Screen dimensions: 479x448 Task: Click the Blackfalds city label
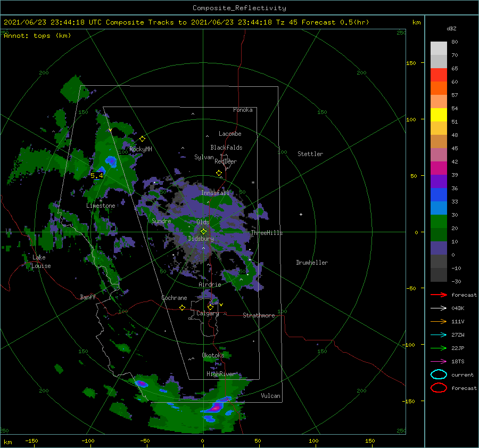226,148
